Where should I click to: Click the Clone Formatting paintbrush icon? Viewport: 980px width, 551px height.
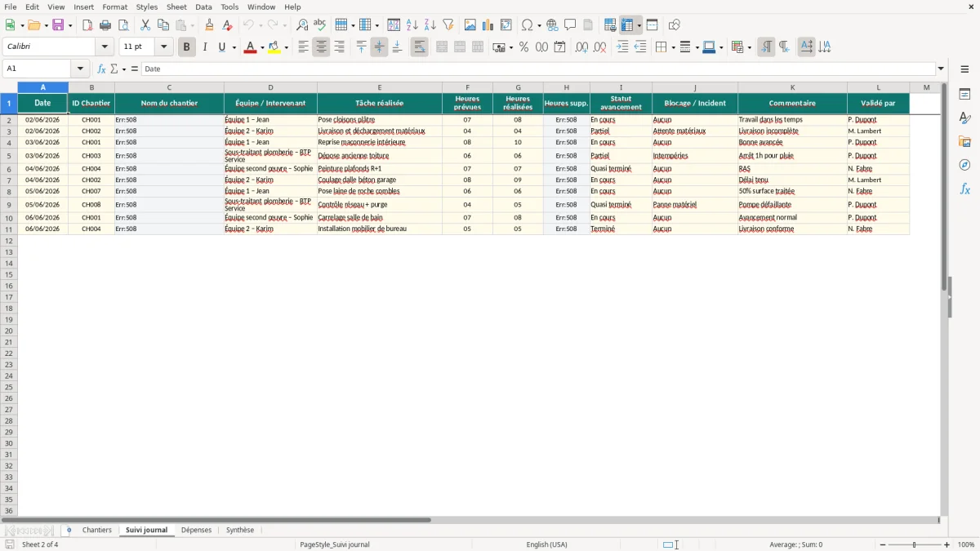click(x=210, y=25)
